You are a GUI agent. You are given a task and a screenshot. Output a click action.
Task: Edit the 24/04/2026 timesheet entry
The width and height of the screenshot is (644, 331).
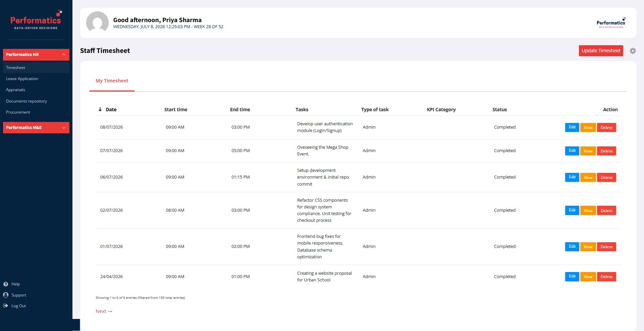pos(572,277)
